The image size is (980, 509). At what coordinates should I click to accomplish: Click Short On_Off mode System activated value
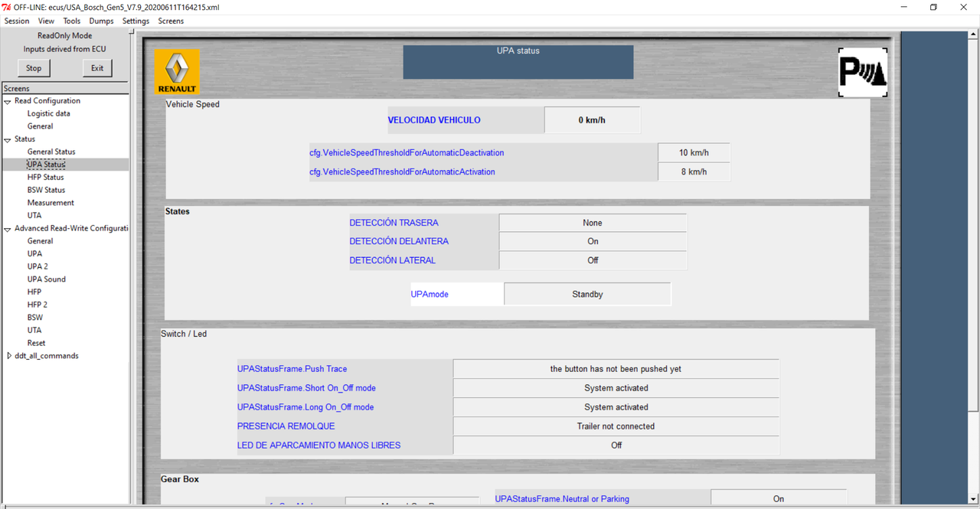[616, 388]
